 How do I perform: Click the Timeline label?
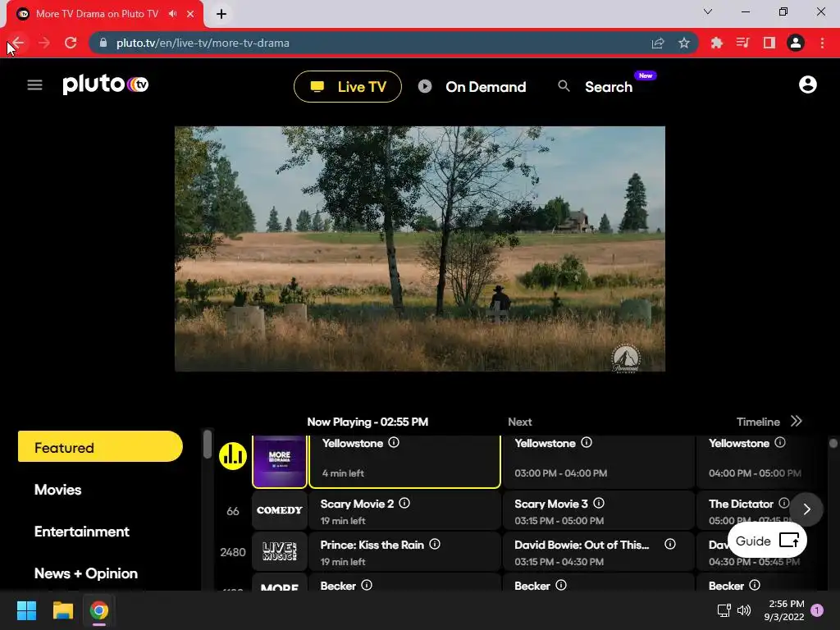758,422
